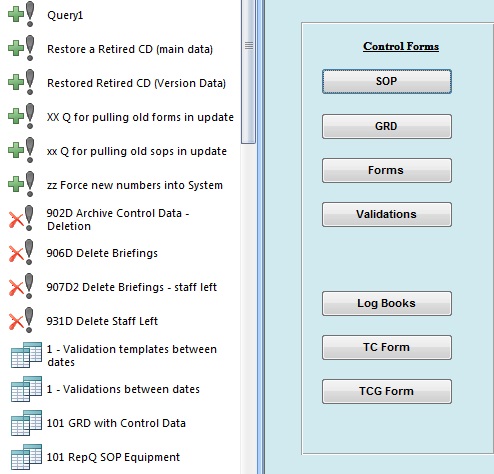Click the TCG Form button

coord(387,391)
